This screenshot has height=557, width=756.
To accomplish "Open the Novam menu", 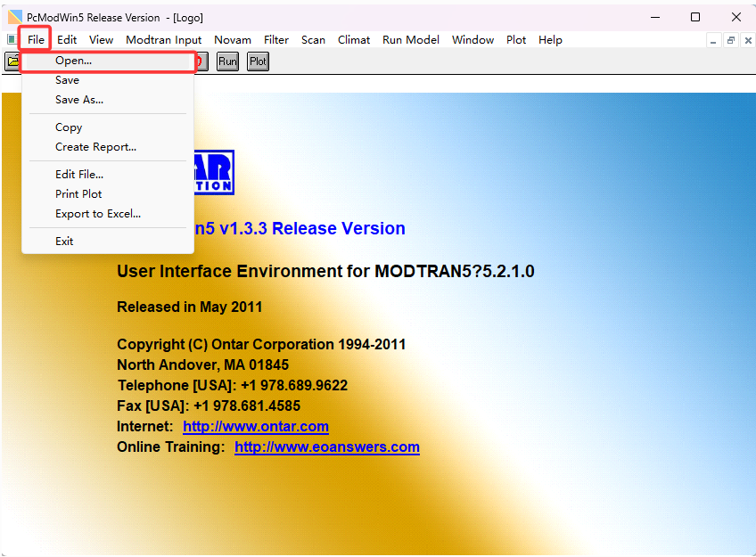I will [233, 40].
